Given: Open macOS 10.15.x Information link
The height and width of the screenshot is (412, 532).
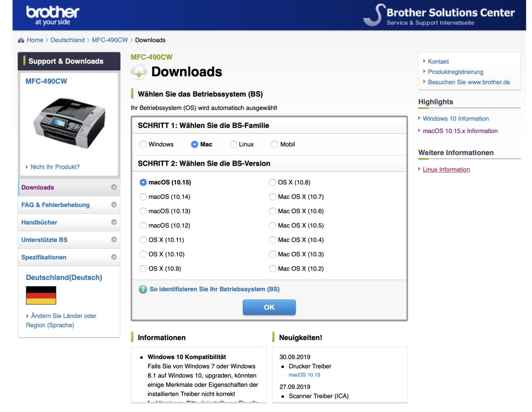Looking at the screenshot, I should [x=460, y=131].
